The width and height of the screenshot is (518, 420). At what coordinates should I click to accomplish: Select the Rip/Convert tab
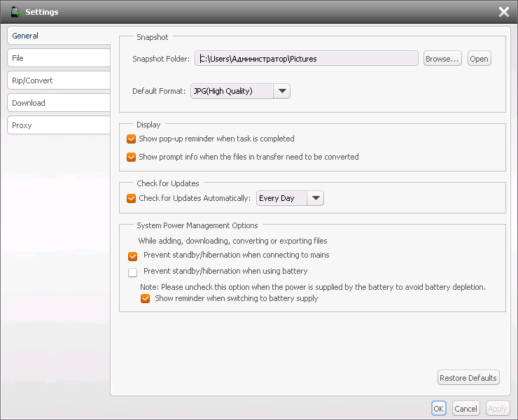[x=59, y=80]
